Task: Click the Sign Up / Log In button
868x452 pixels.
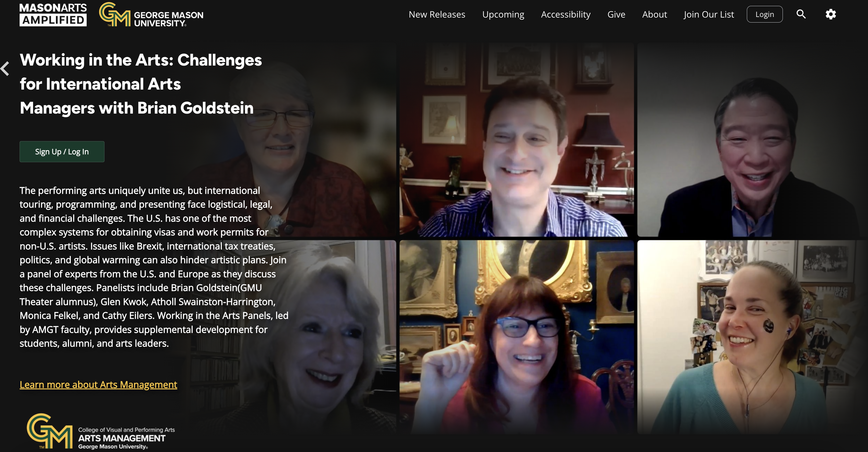Action: point(62,152)
